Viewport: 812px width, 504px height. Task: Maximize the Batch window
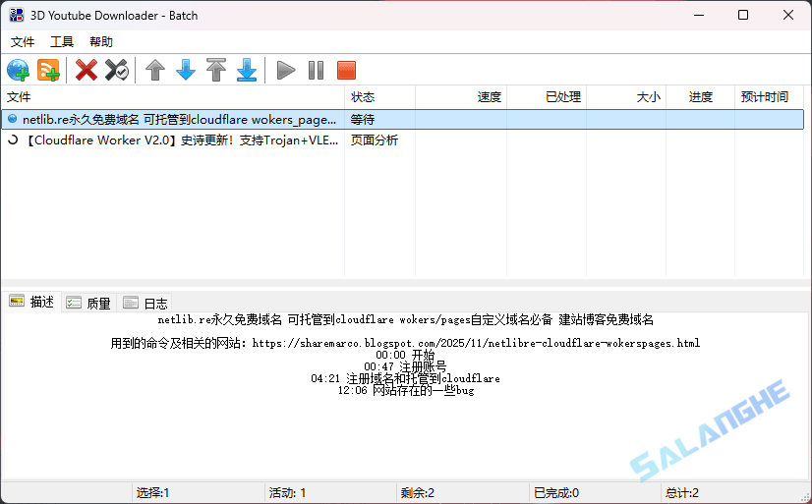[743, 15]
